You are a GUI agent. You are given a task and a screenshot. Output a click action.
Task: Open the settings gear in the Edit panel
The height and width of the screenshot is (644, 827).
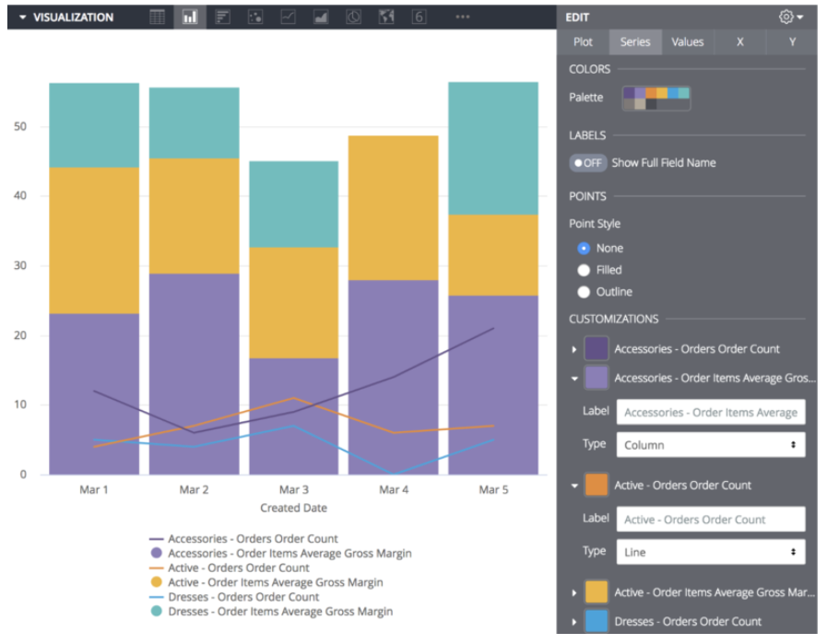click(785, 17)
